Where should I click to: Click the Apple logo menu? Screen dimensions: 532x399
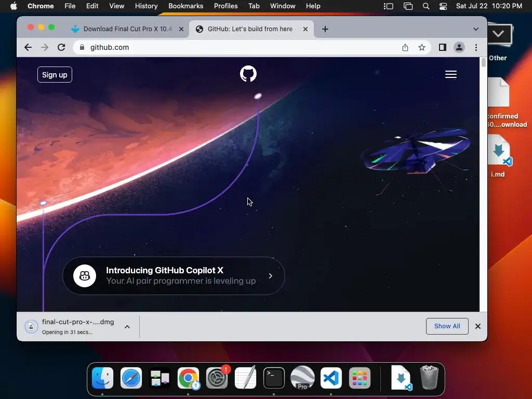tap(14, 6)
